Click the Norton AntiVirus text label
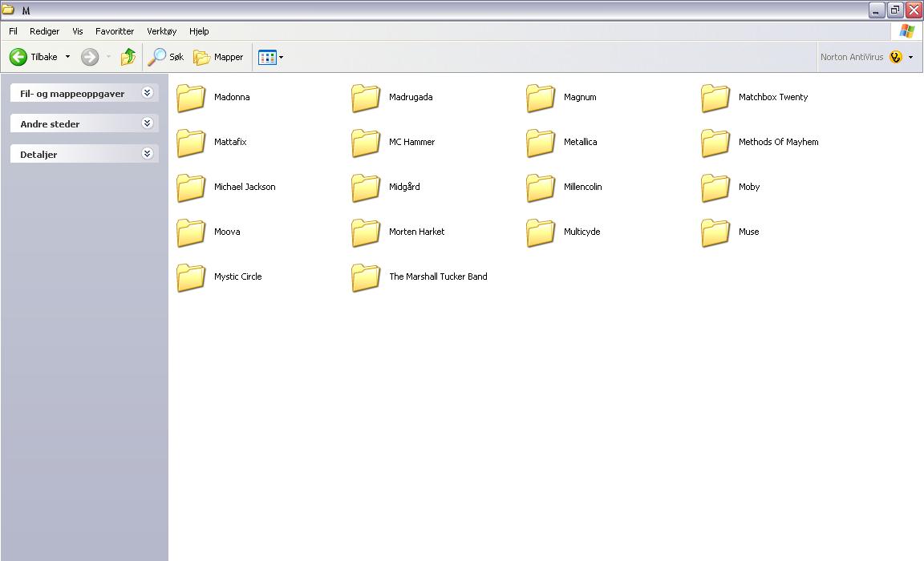The width and height of the screenshot is (924, 561). pos(852,57)
